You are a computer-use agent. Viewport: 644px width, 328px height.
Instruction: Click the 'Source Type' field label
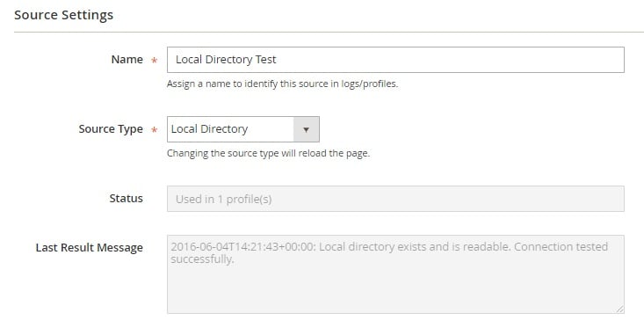111,129
